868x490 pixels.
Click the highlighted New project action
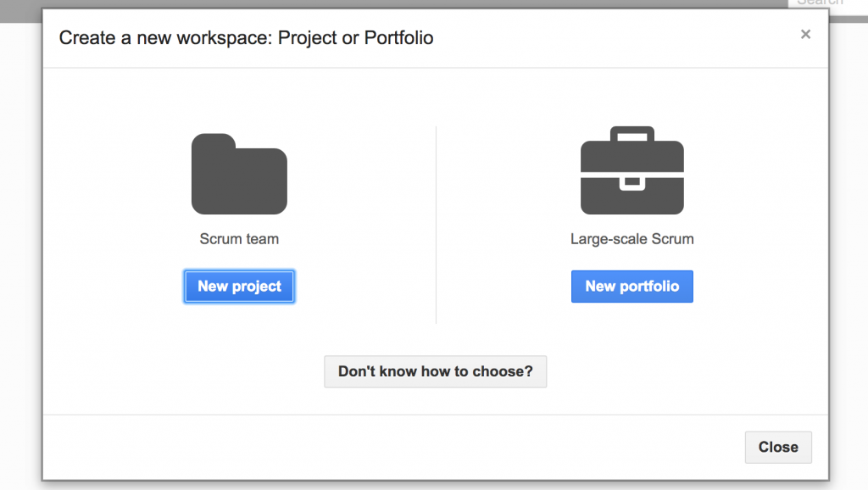(239, 286)
